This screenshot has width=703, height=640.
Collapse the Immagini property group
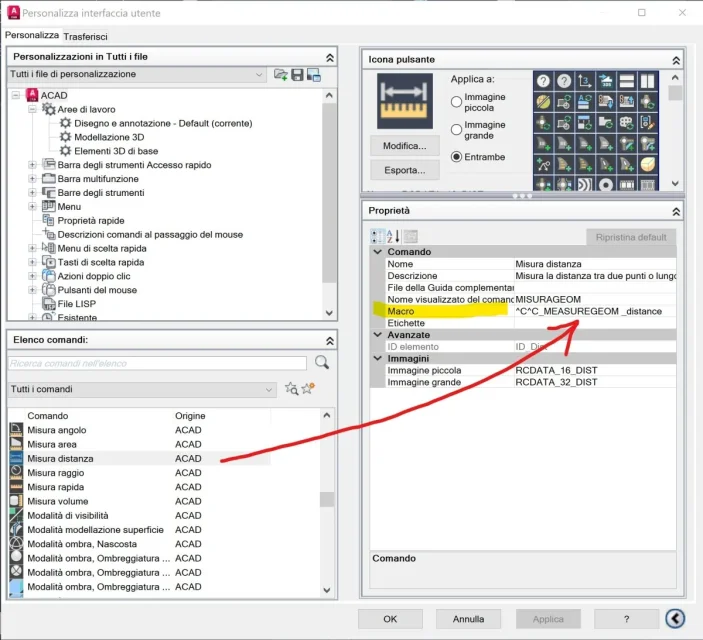pyautogui.click(x=378, y=358)
